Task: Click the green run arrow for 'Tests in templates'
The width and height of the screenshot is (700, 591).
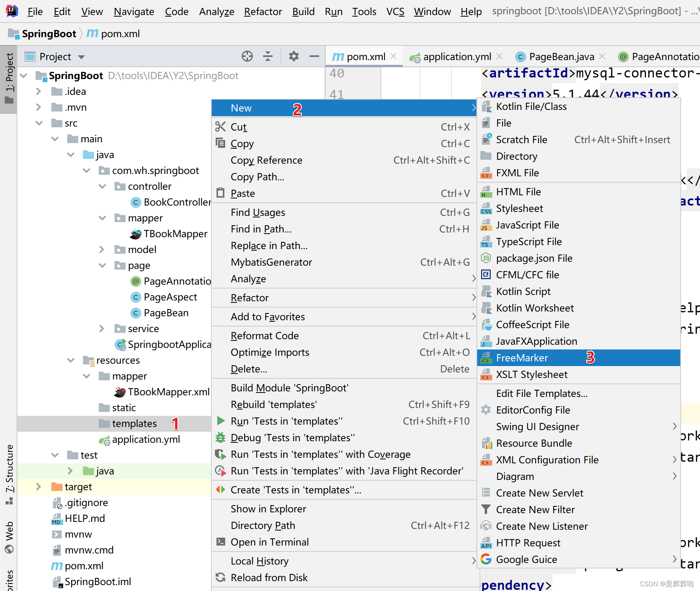Action: (220, 421)
